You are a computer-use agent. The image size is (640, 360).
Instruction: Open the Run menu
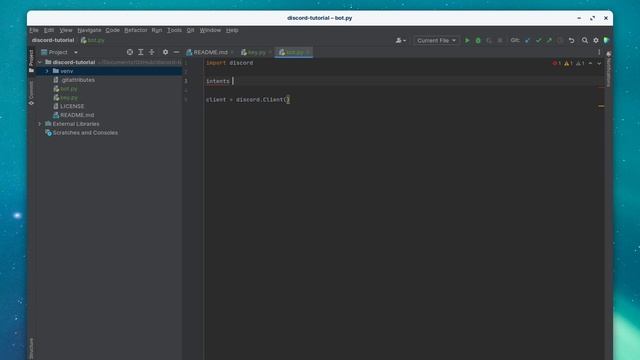coord(157,30)
